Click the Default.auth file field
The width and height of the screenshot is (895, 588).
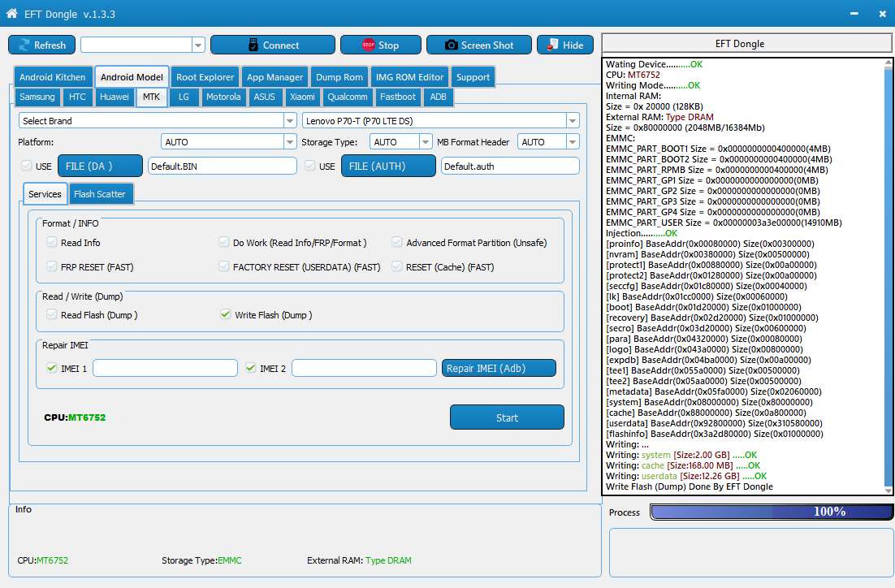tap(510, 166)
